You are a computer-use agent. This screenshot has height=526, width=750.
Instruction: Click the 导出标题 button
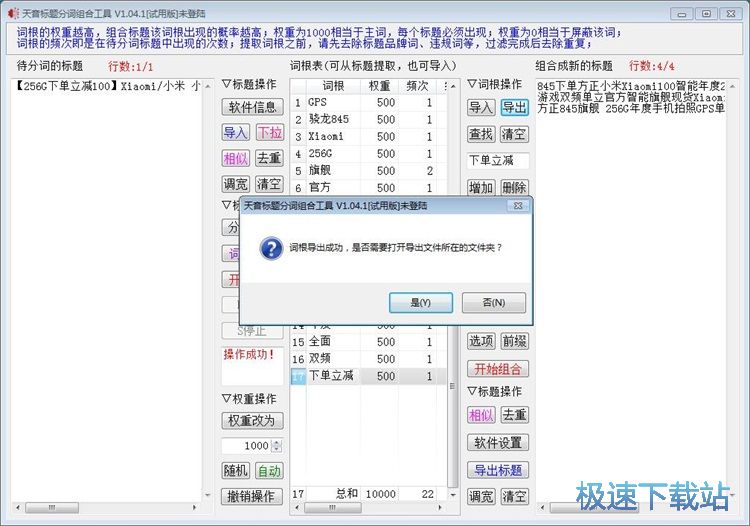point(497,470)
